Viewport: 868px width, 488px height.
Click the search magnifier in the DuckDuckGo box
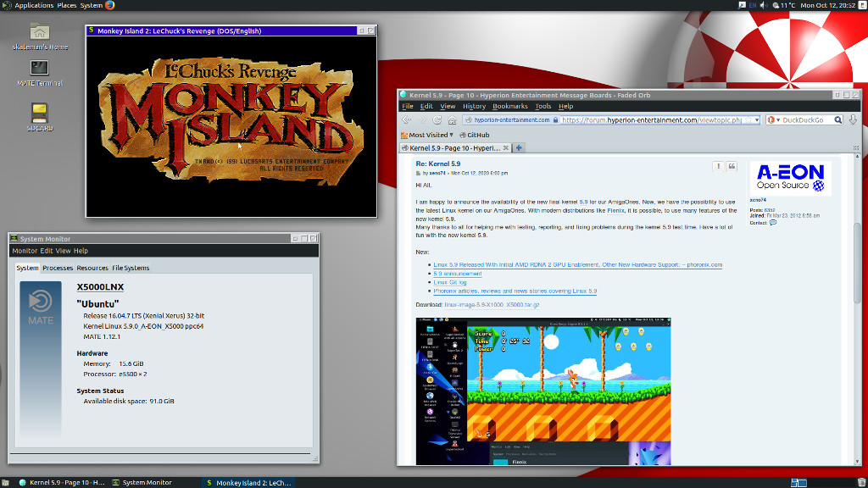tap(838, 120)
